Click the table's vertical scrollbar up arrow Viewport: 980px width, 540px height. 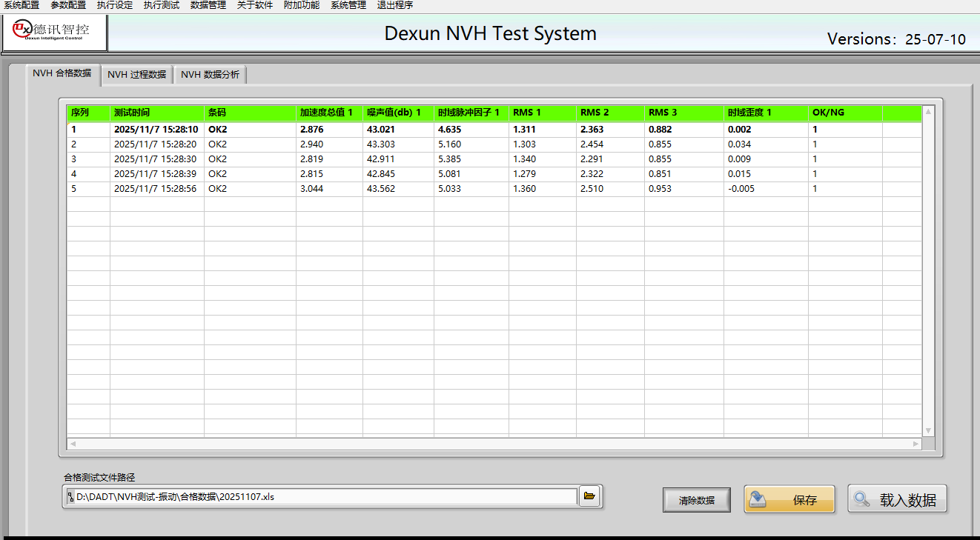click(928, 112)
